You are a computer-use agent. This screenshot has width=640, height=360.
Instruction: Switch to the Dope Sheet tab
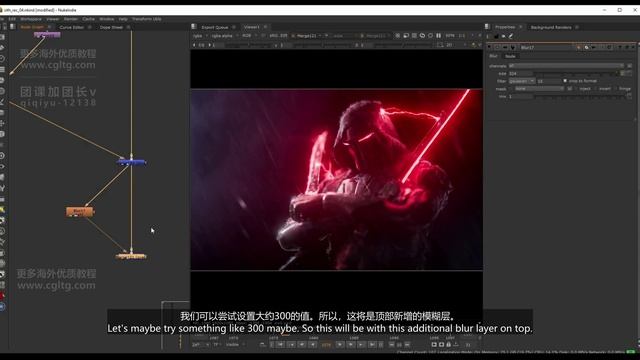[x=111, y=27]
